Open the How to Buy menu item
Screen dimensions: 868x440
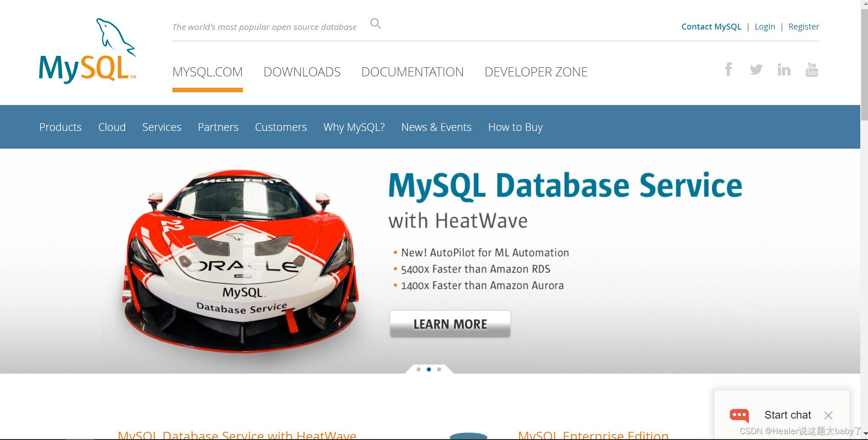click(x=515, y=127)
